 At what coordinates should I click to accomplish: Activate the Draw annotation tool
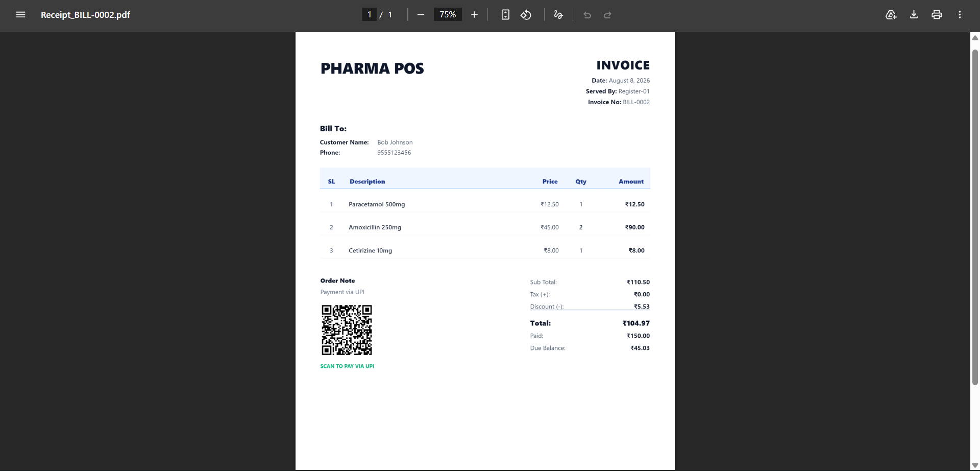click(558, 15)
